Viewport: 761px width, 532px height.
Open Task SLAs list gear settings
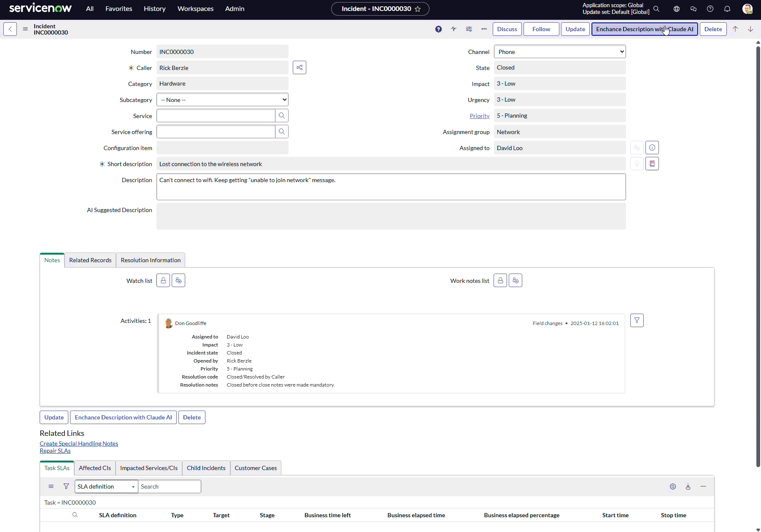point(673,486)
